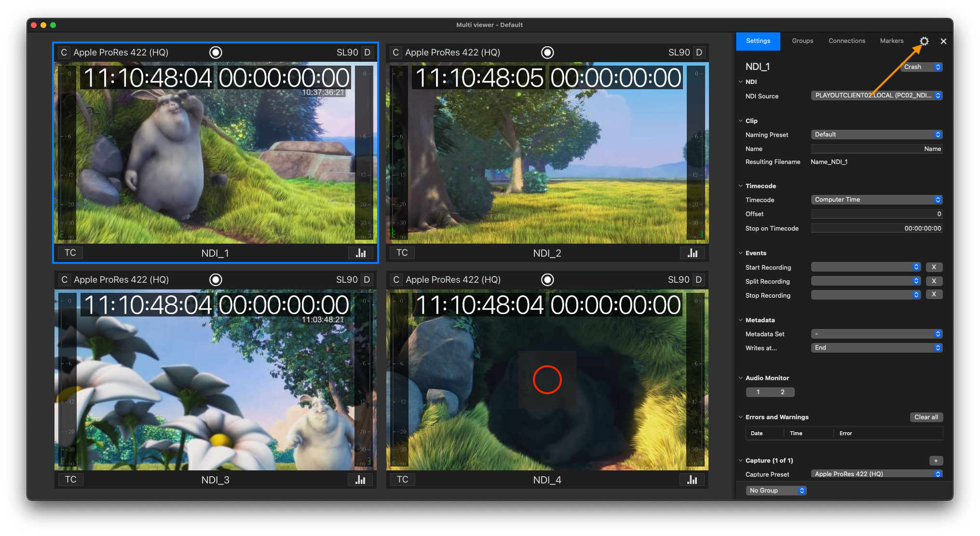Select the NDI_3 viewer video preview
The width and height of the screenshot is (980, 536).
[216, 380]
